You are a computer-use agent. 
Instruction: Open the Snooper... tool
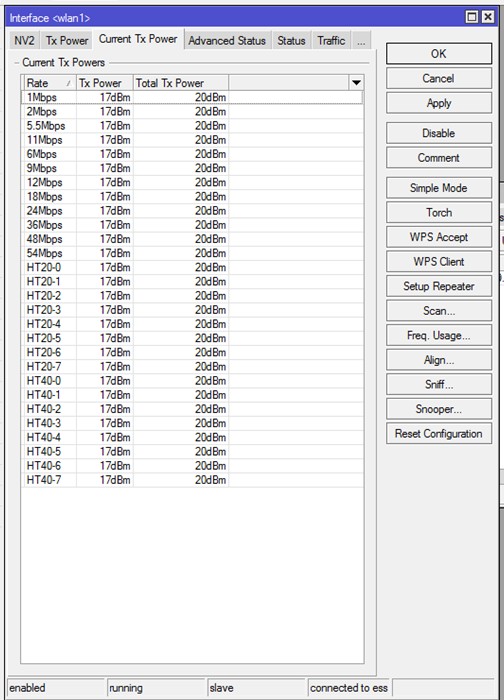(x=439, y=409)
